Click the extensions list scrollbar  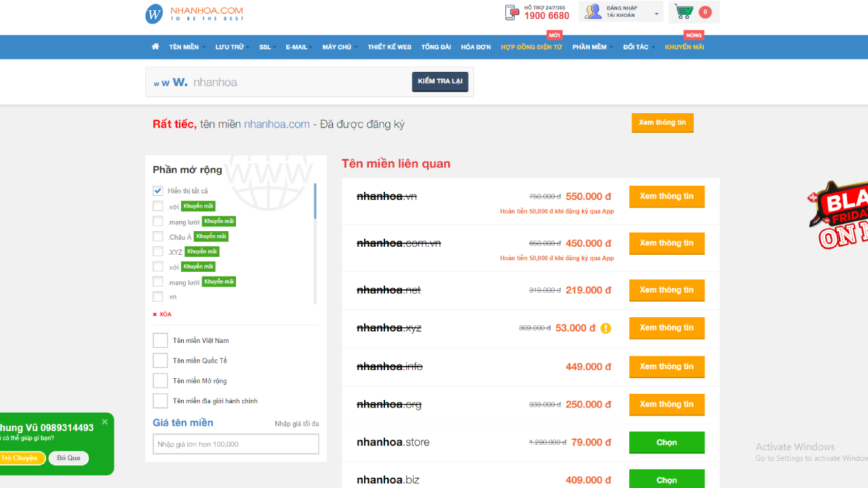pos(315,201)
